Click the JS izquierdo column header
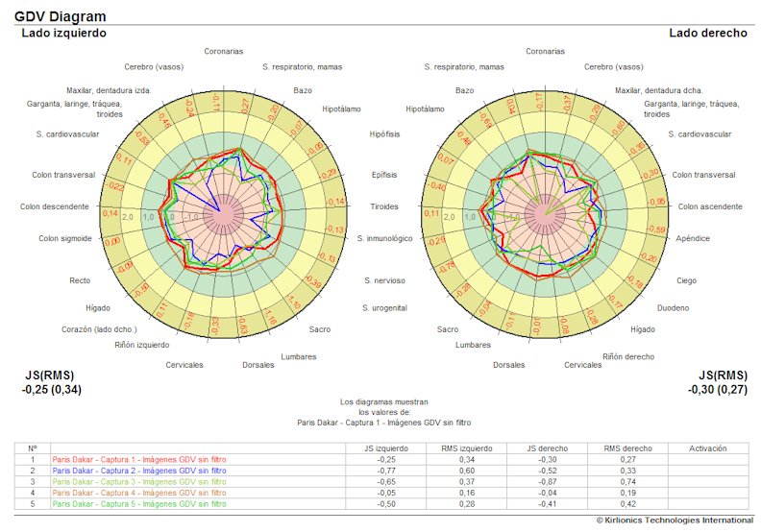 point(386,448)
